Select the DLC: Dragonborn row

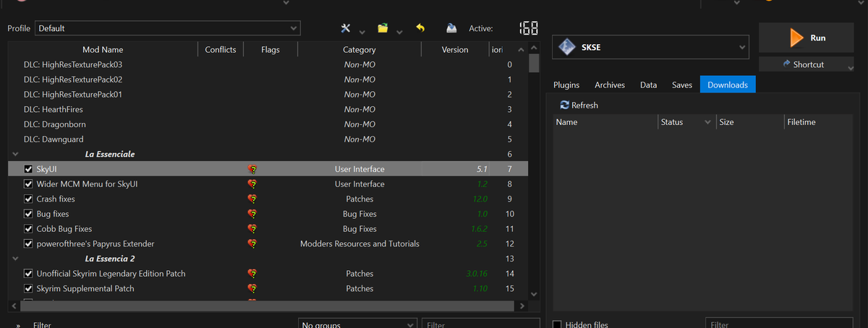(x=268, y=124)
